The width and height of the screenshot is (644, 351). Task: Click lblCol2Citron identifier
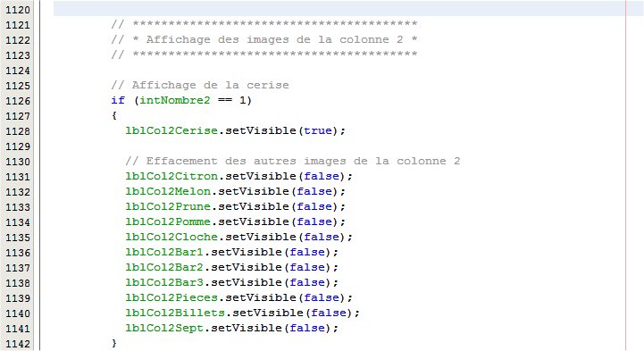pyautogui.click(x=171, y=176)
